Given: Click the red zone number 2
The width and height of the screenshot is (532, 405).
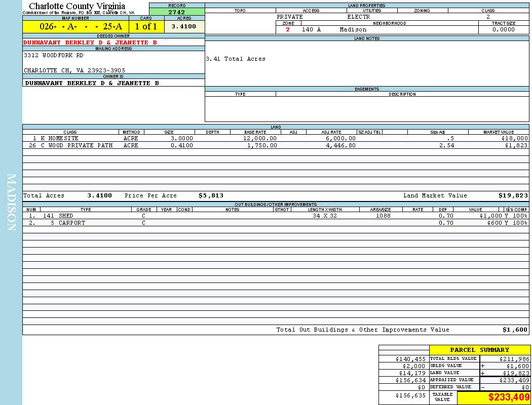Looking at the screenshot, I should click(x=288, y=30).
